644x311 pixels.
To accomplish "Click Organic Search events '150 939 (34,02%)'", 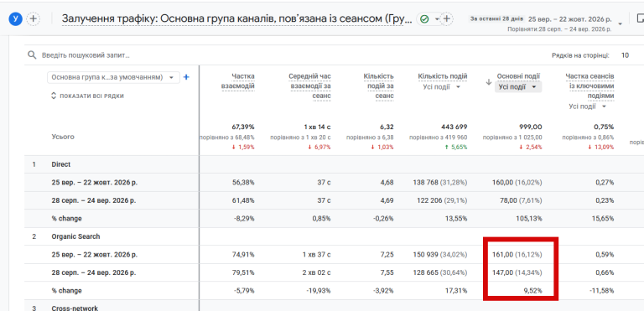I will [x=440, y=255].
